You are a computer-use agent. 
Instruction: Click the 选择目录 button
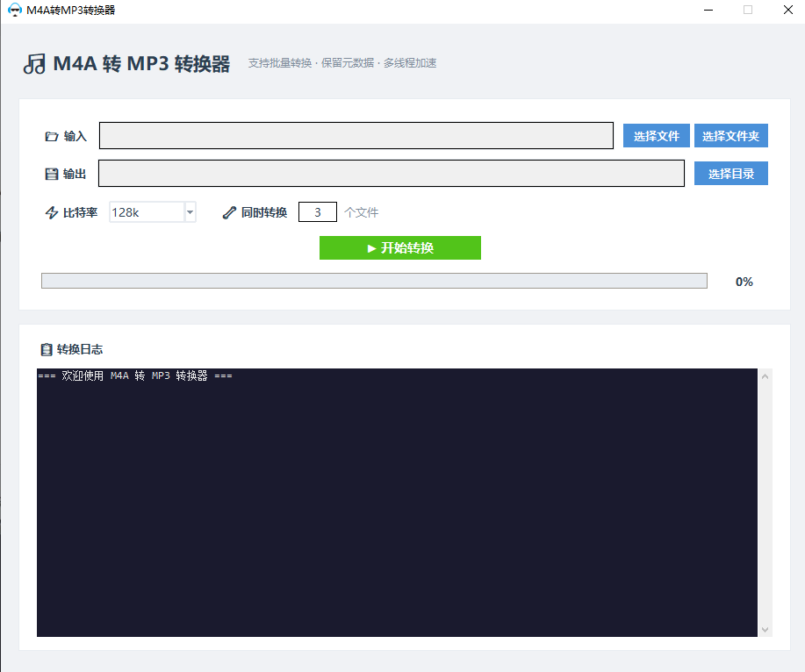tap(730, 174)
